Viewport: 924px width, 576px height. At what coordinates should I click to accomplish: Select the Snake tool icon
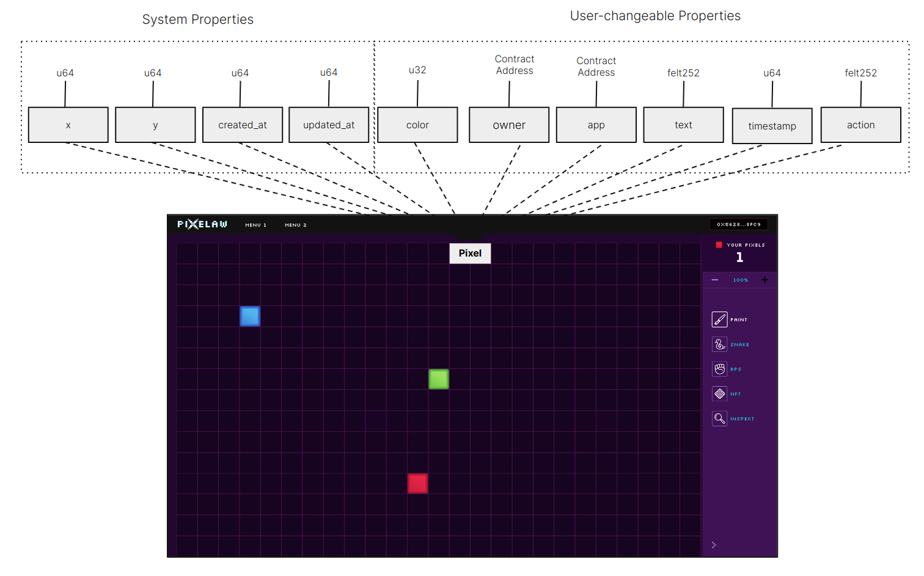pyautogui.click(x=719, y=345)
